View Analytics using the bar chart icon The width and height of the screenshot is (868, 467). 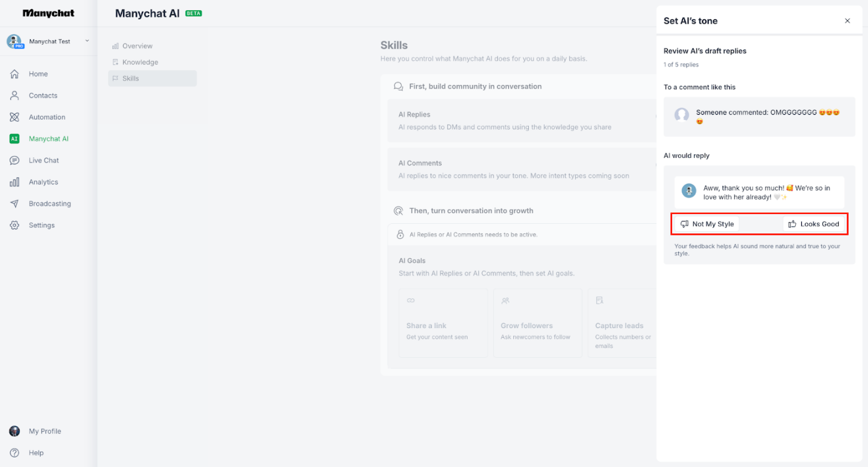click(14, 181)
